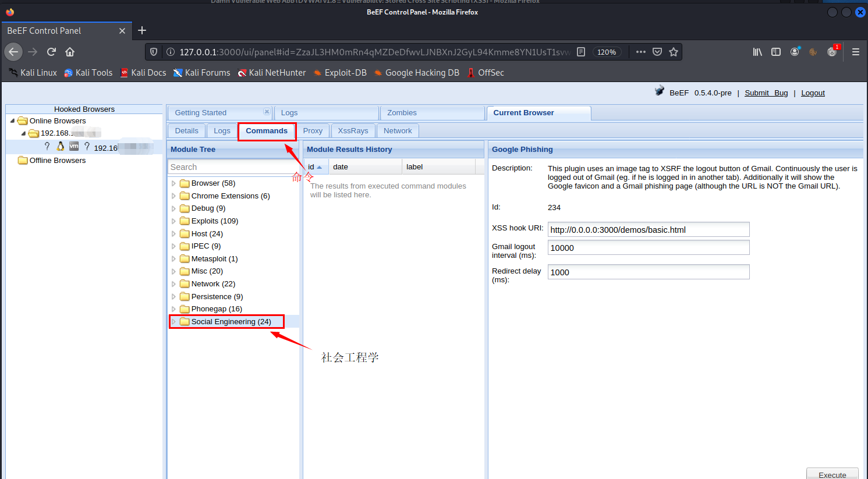Bookmark this page with star icon

[x=674, y=52]
